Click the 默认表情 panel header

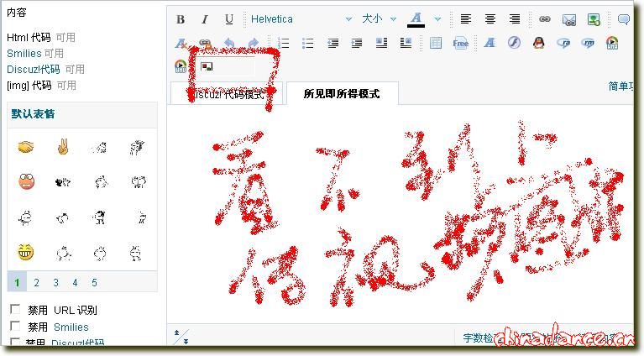click(x=82, y=114)
